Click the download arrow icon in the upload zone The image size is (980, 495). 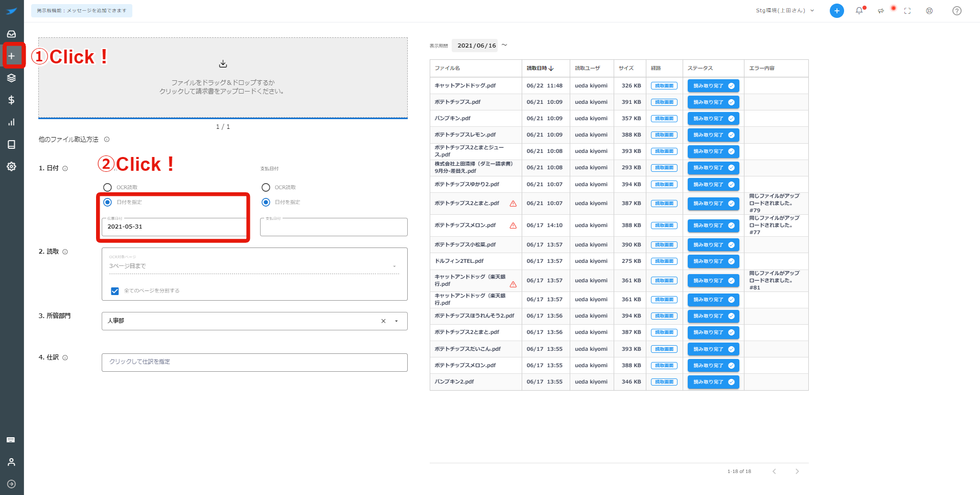coord(223,64)
